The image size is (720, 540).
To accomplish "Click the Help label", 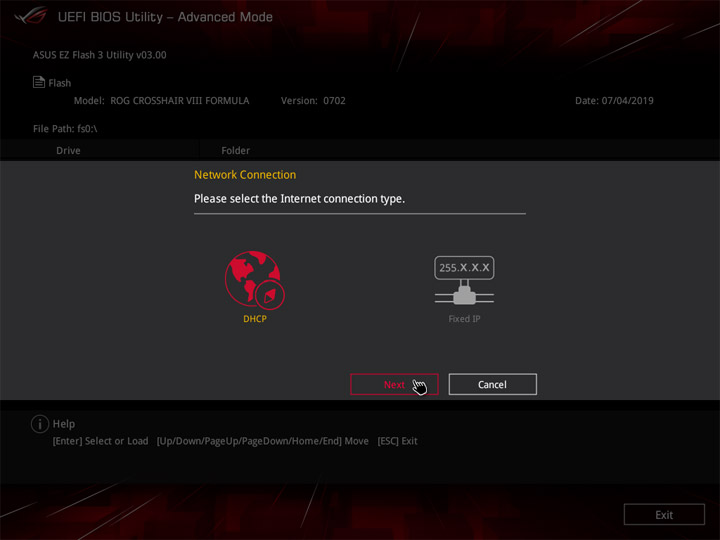I will tap(64, 424).
